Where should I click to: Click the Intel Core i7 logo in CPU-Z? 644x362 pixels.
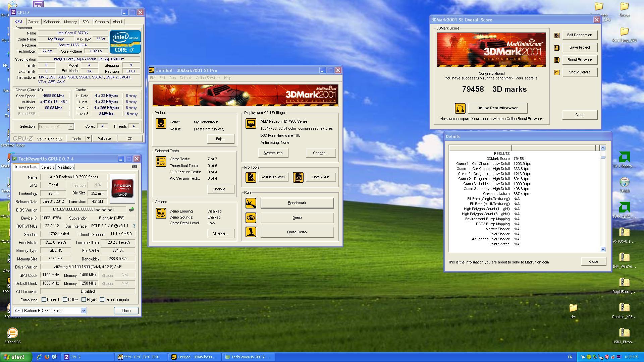click(125, 42)
